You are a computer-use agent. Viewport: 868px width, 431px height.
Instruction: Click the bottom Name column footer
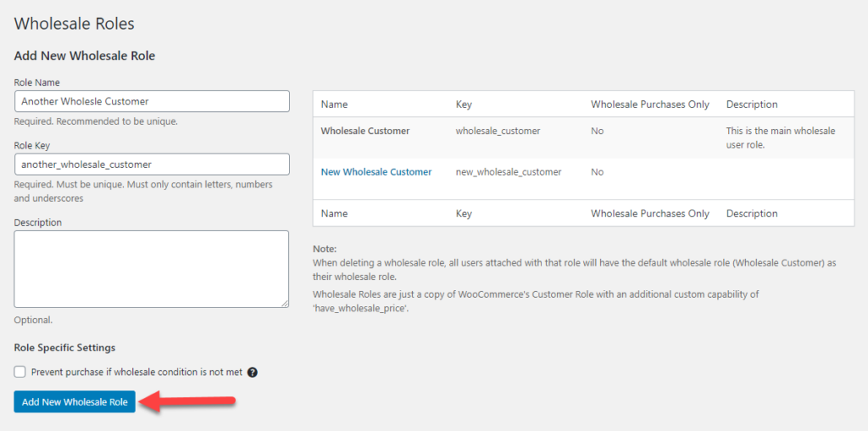click(x=334, y=213)
